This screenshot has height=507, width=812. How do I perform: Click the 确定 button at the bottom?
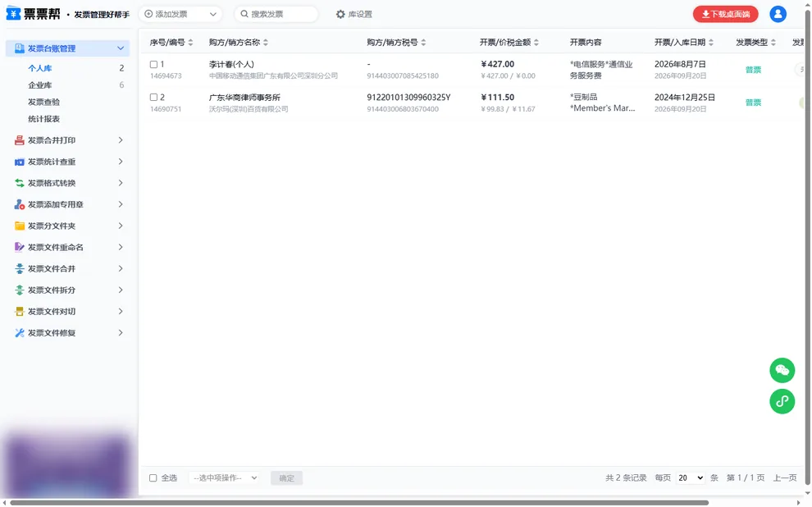click(286, 478)
